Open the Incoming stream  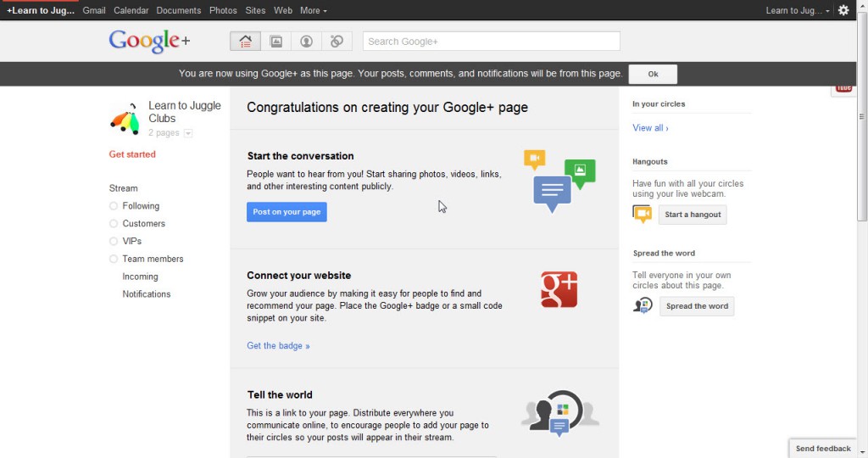point(140,276)
